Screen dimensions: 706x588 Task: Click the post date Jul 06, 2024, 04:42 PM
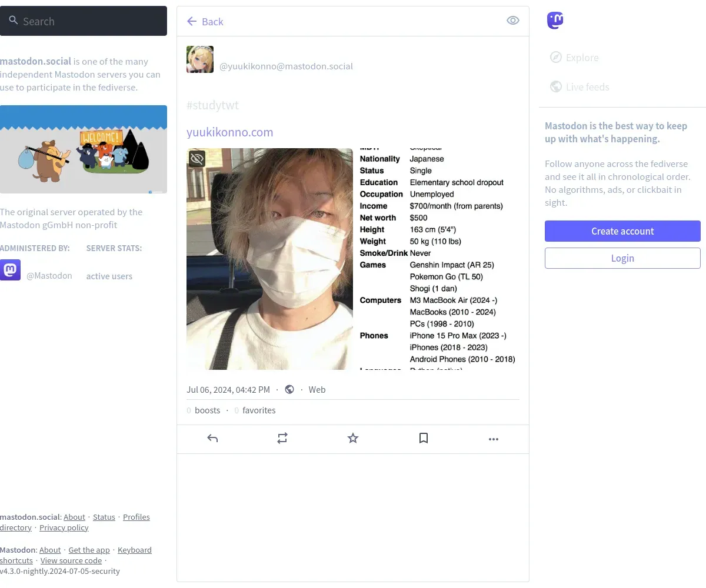[x=228, y=390]
